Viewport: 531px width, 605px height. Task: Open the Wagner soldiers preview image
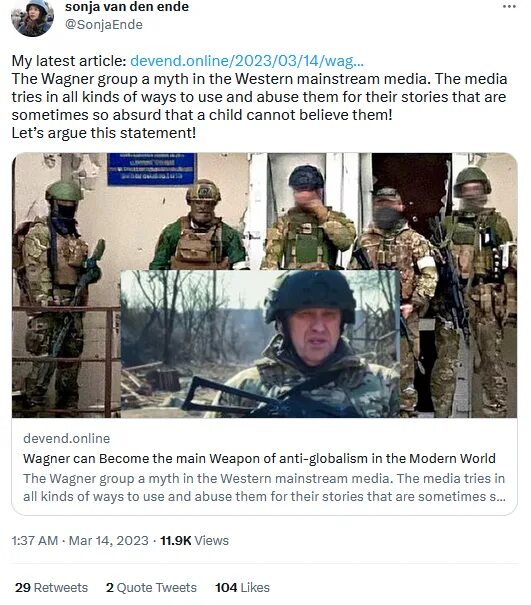tap(264, 285)
